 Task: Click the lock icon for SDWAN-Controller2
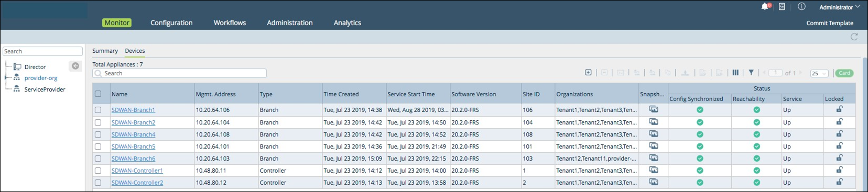(839, 182)
